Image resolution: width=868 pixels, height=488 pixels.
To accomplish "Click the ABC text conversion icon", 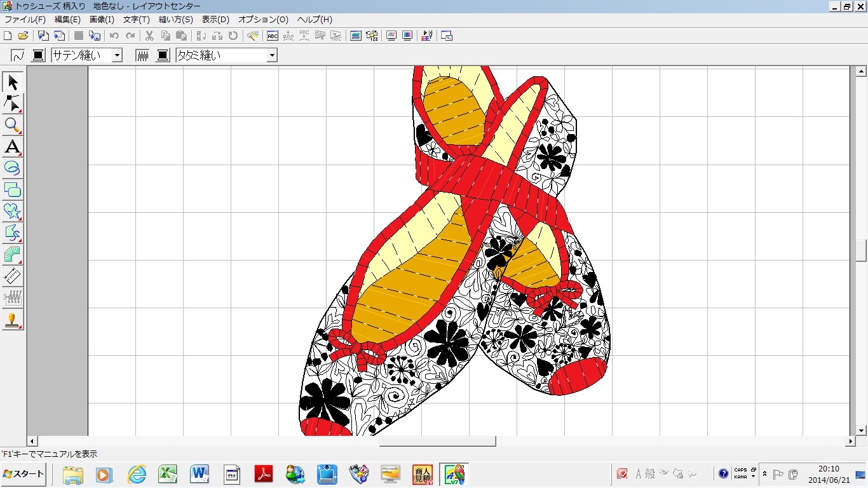I will point(272,36).
